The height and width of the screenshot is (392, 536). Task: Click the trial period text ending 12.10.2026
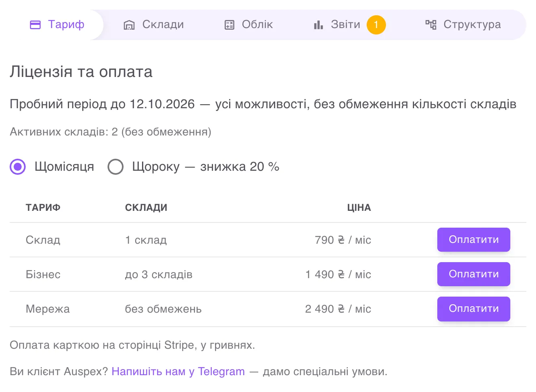coord(263,104)
